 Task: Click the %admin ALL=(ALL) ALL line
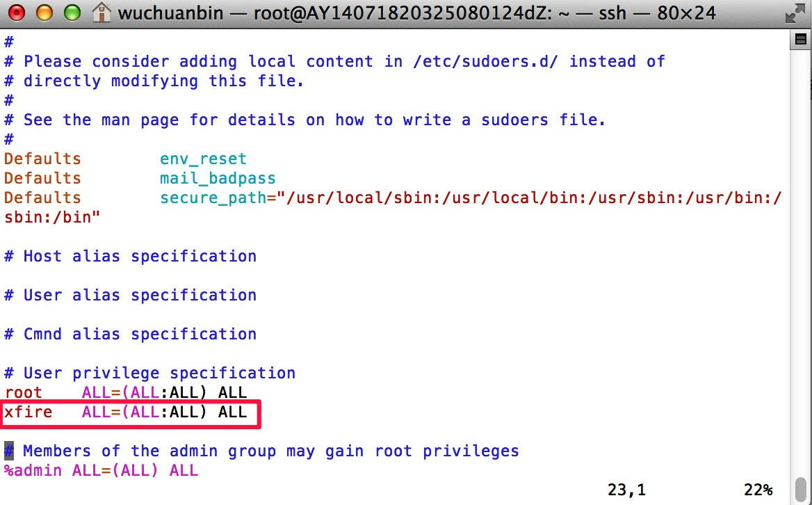click(x=101, y=470)
